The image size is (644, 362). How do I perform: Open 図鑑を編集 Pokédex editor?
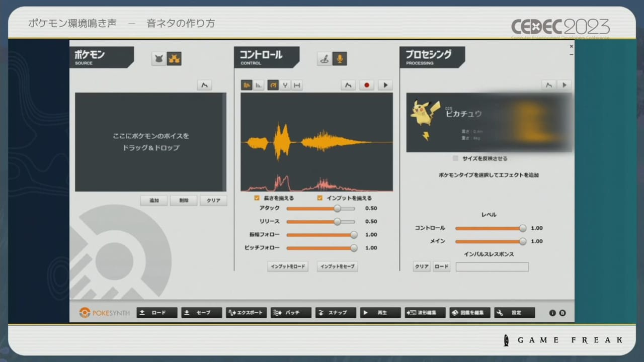[x=470, y=313]
